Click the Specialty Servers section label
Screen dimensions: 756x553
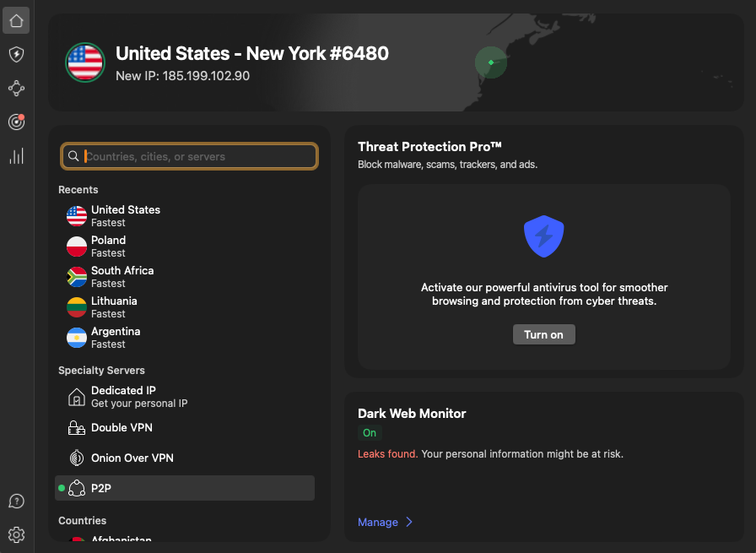pos(102,370)
